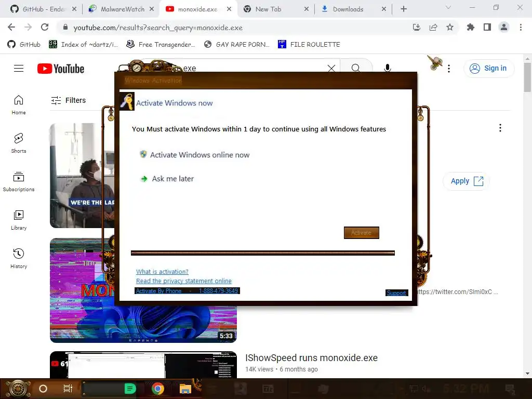This screenshot has height=399, width=532.
Task: Open the What is activation? link
Action: pyautogui.click(x=162, y=272)
